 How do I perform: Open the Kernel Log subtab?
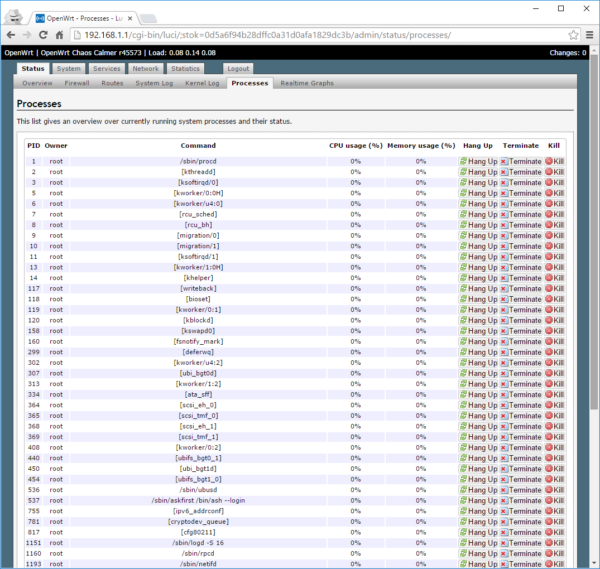tap(203, 83)
